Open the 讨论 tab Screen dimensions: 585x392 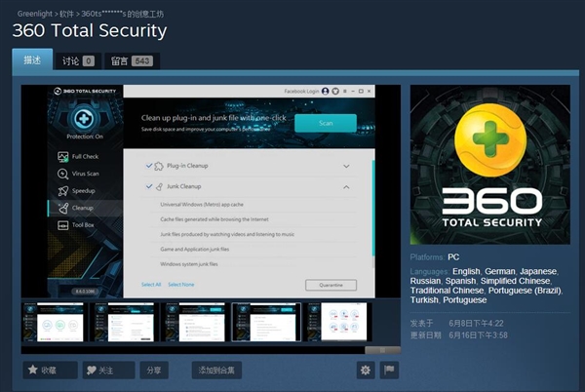78,60
